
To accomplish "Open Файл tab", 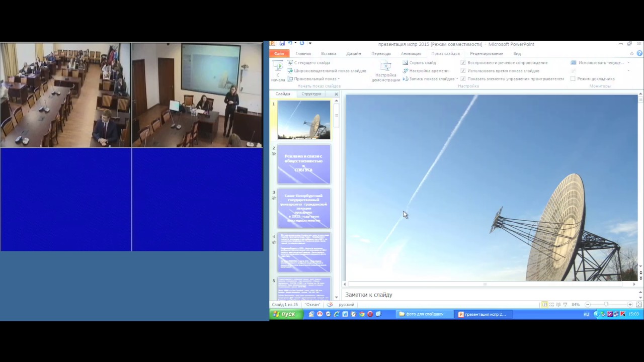I will click(x=279, y=53).
